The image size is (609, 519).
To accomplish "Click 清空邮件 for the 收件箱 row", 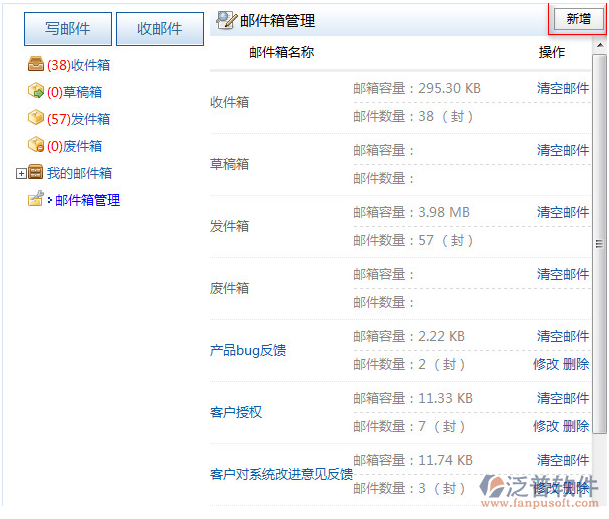I will (x=563, y=89).
